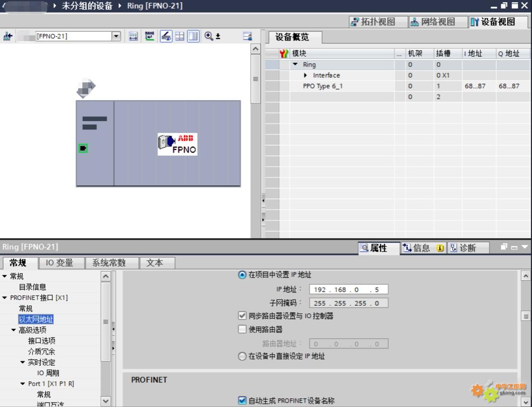Open the IO 变量 tab
532x407 pixels.
59,263
